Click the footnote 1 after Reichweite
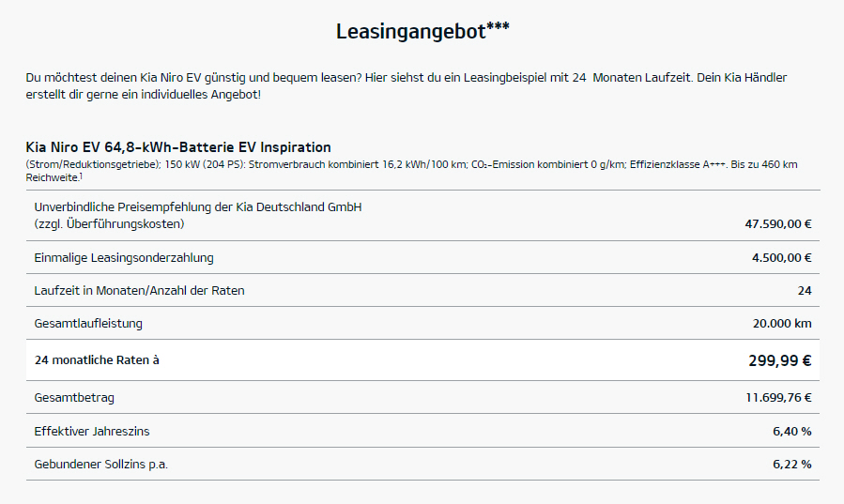The width and height of the screenshot is (844, 504). (81, 176)
